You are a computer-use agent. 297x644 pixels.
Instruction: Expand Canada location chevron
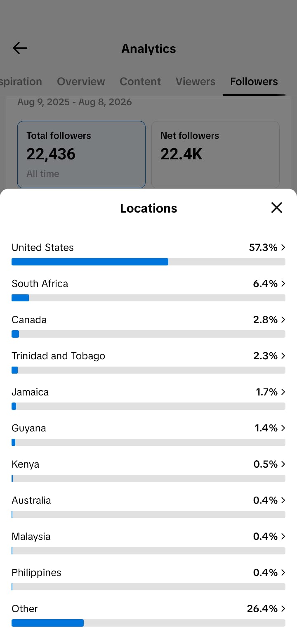coord(283,320)
